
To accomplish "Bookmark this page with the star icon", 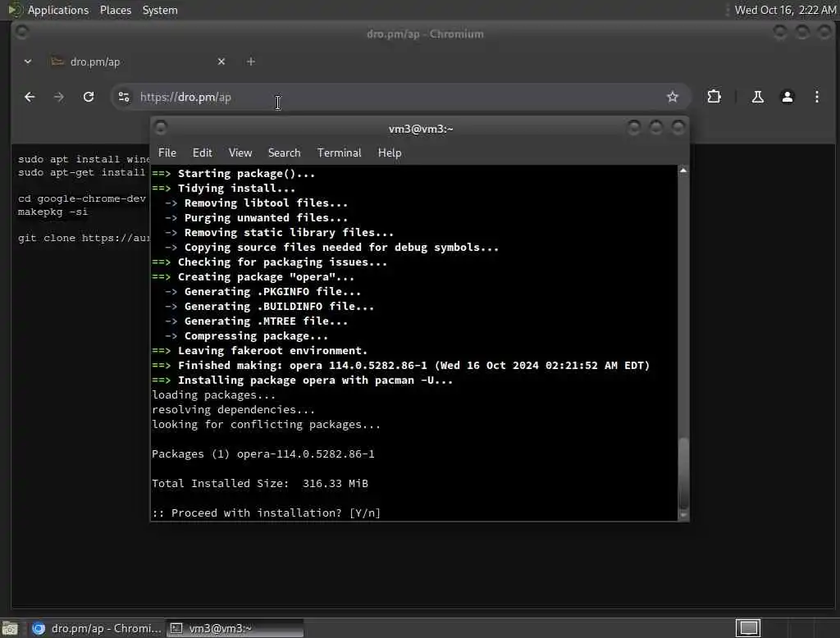I will 673,97.
